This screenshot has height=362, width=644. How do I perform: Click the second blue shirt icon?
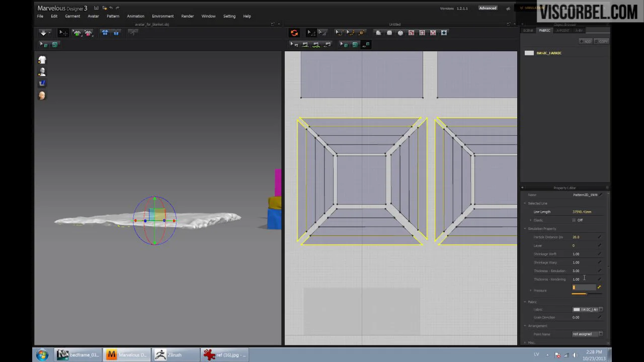[116, 33]
